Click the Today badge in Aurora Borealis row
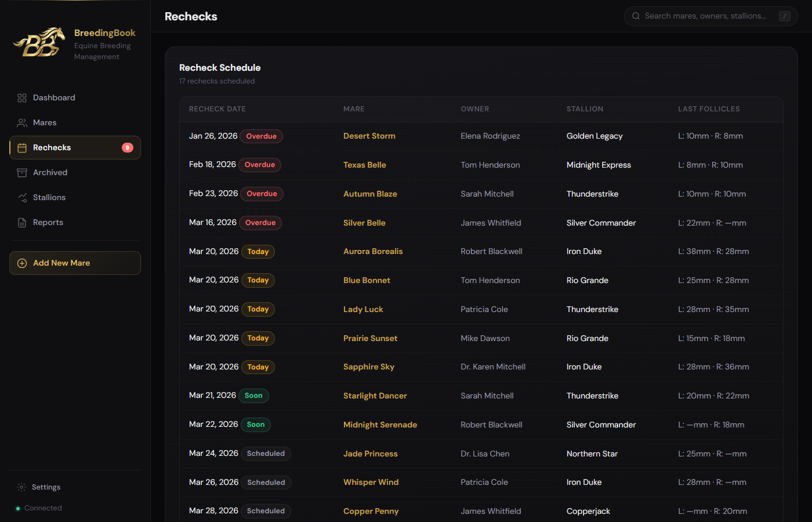812x522 pixels. pyautogui.click(x=258, y=252)
